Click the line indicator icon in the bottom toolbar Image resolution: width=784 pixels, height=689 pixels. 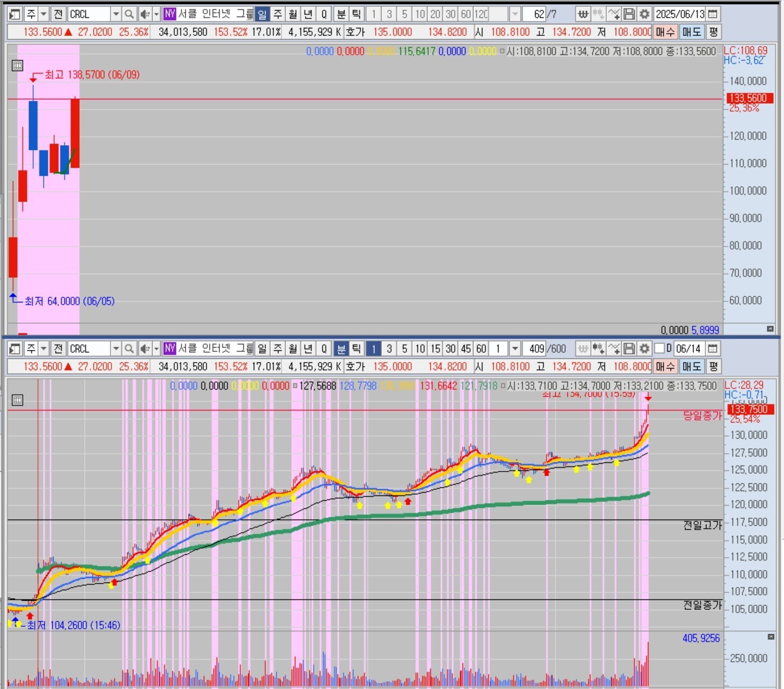pyautogui.click(x=614, y=349)
